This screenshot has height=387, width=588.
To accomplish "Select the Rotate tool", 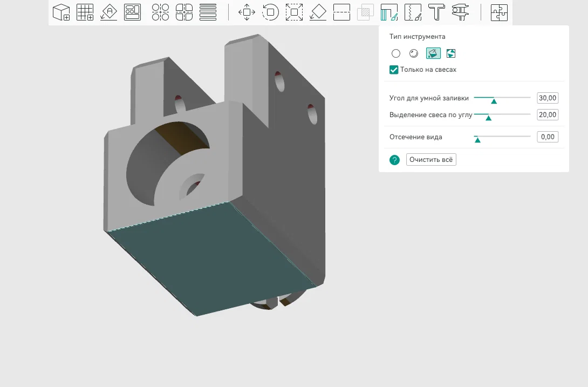I will (x=270, y=12).
